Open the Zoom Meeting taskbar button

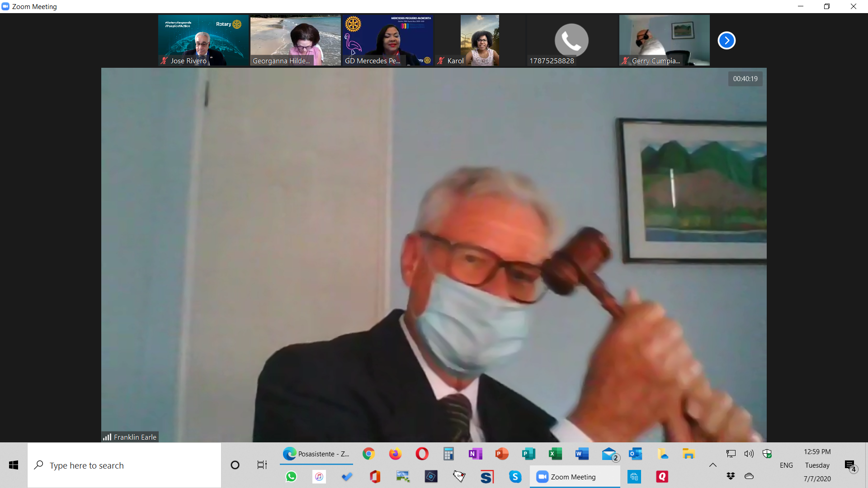[574, 477]
